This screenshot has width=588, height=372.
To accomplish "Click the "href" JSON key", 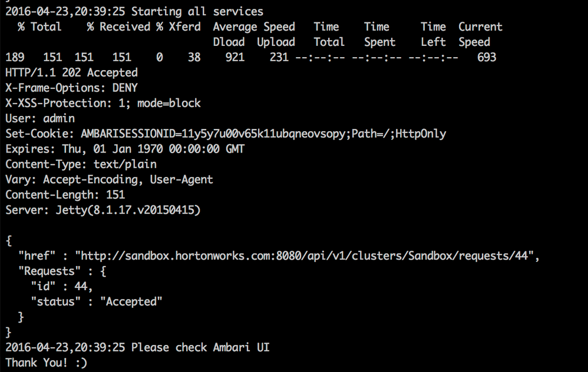I will (x=37, y=256).
